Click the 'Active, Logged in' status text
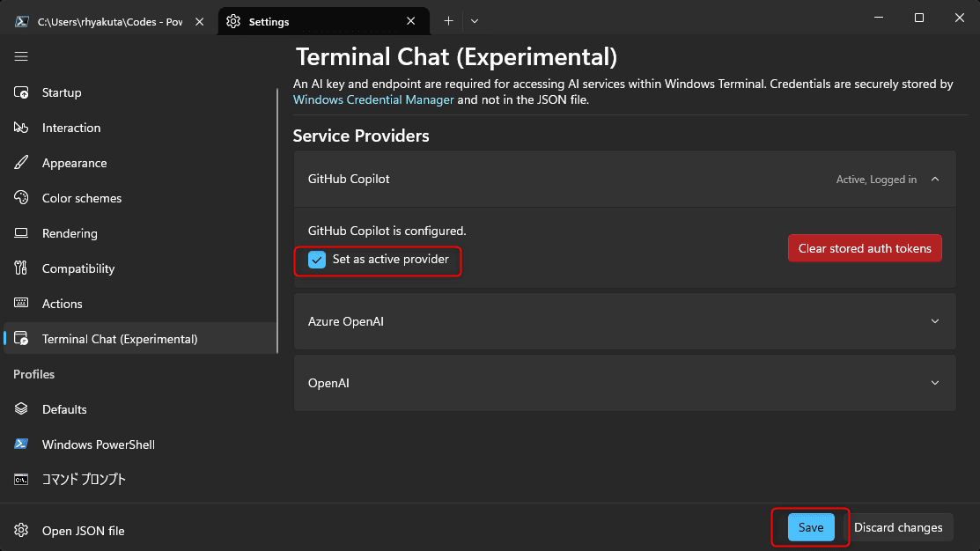 (876, 180)
